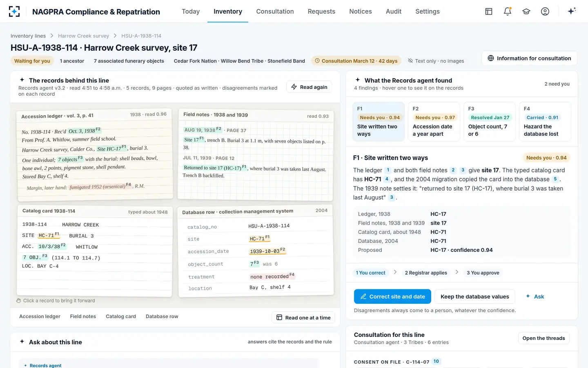Click Correct site and date
The height and width of the screenshot is (368, 588).
coord(392,296)
